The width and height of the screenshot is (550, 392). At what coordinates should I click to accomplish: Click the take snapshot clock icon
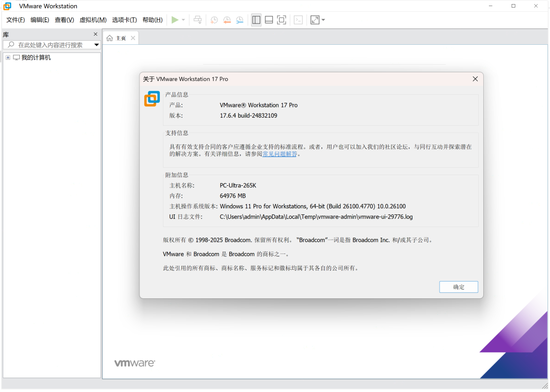214,20
